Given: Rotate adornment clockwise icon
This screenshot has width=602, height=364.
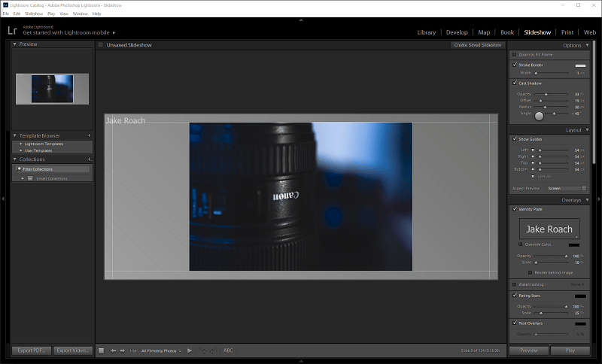Looking at the screenshot, I should pos(214,350).
